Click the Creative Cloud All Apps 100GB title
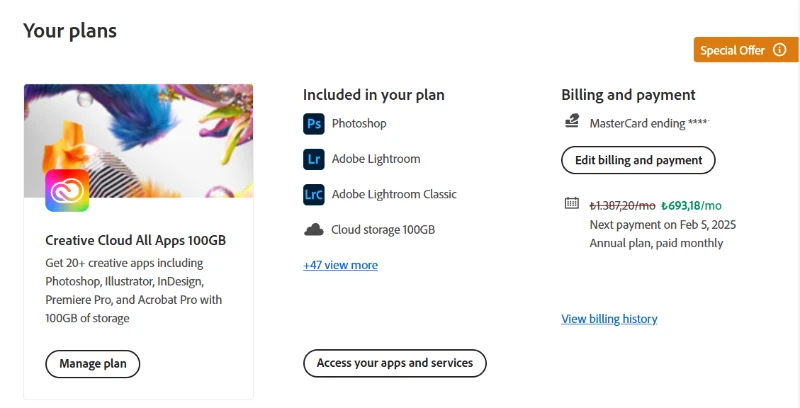The height and width of the screenshot is (408, 800). pos(136,240)
